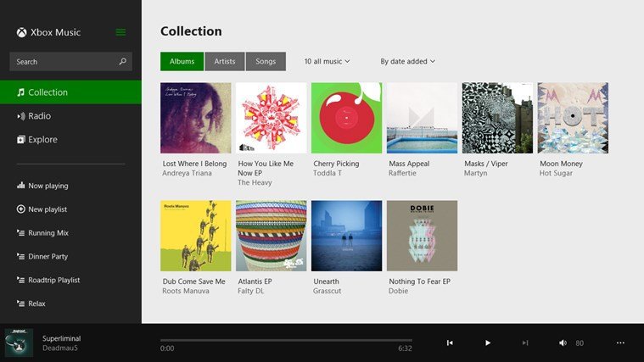Switch to the Artists tab
The width and height of the screenshot is (644, 362).
[x=225, y=62]
